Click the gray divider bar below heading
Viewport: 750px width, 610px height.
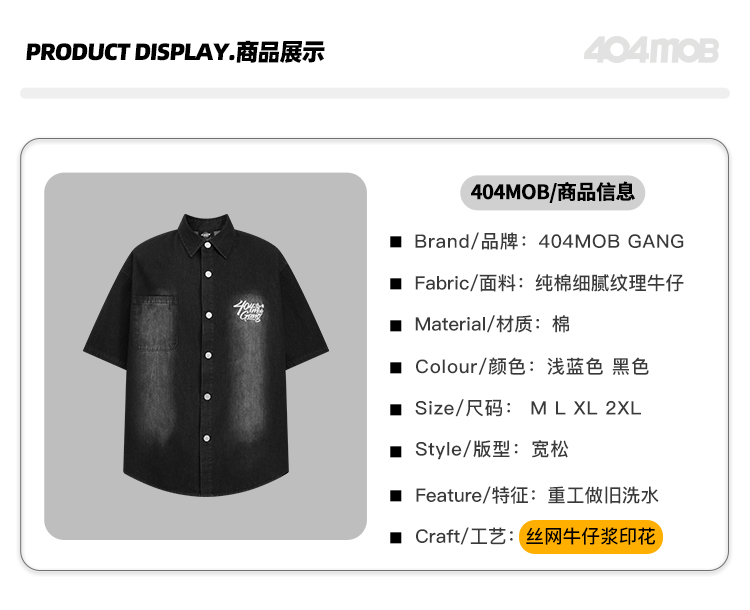pyautogui.click(x=375, y=93)
